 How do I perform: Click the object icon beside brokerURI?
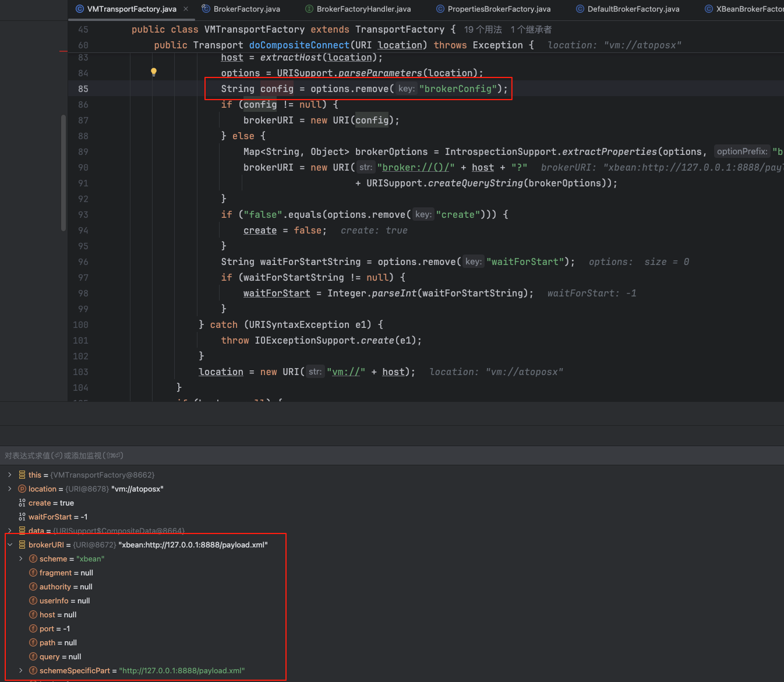[22, 545]
